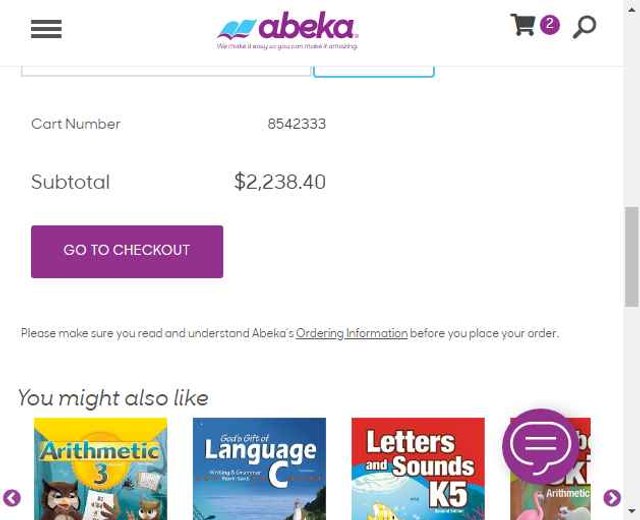Click the search magnifier icon
640x520 pixels.
pos(584,27)
